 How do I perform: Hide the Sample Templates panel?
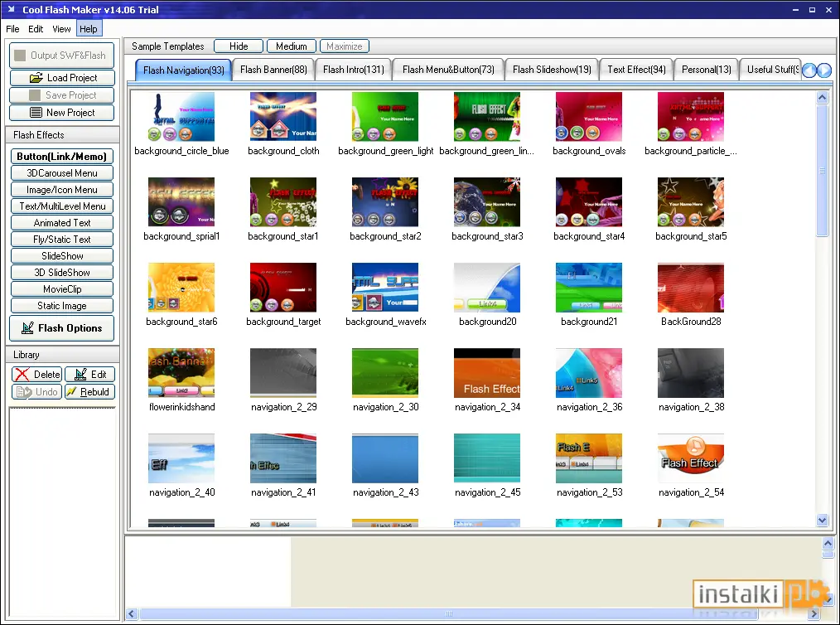pos(239,46)
